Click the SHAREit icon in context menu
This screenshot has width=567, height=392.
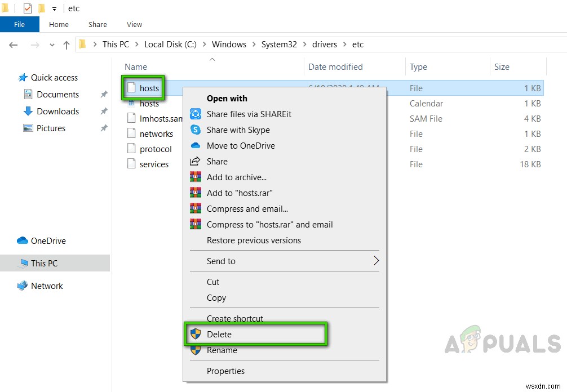pyautogui.click(x=195, y=114)
